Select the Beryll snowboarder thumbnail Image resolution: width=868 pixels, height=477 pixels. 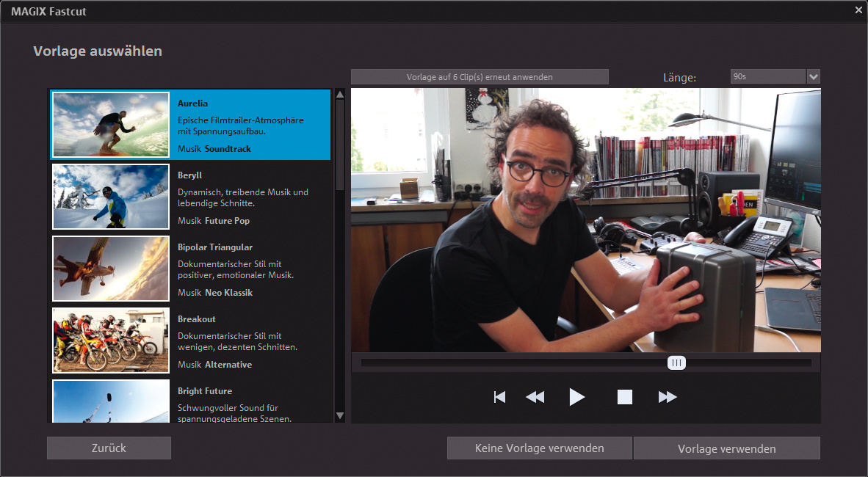pos(111,197)
